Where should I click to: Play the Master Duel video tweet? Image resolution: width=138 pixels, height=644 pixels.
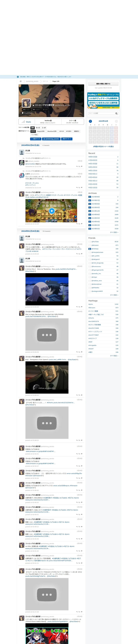(x=52, y=211)
